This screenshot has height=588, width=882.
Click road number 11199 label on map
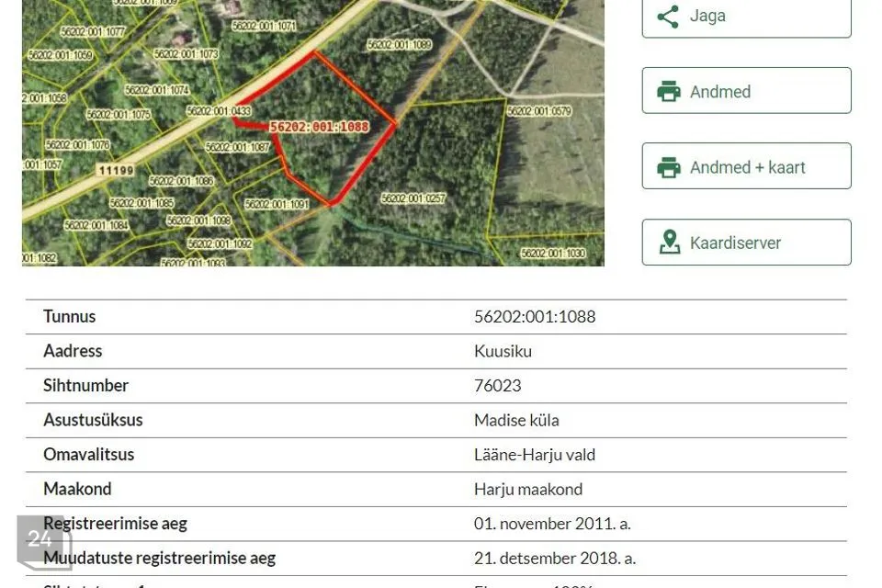[116, 170]
